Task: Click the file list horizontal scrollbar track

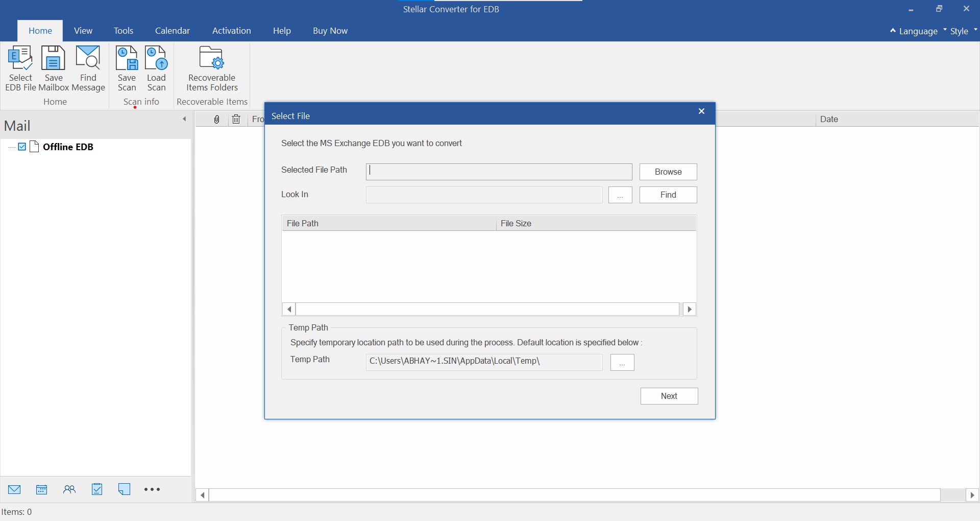Action: (487, 309)
